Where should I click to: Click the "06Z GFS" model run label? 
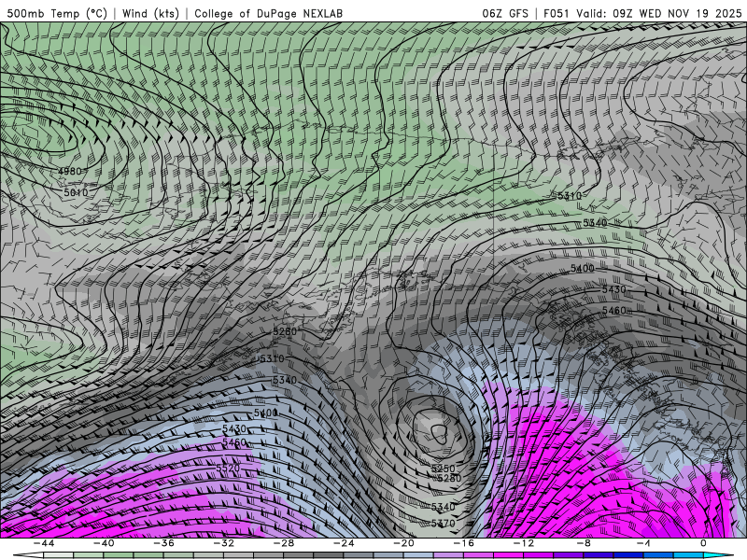point(505,13)
